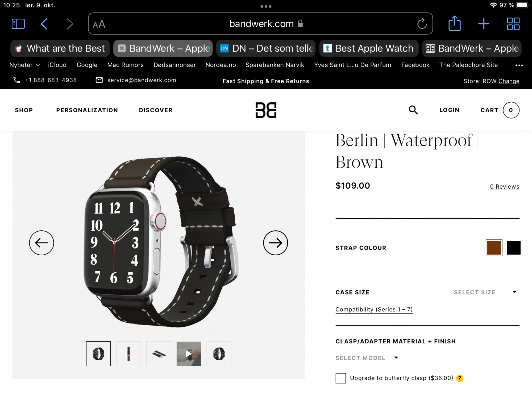The width and height of the screenshot is (532, 399).
Task: Show previous product image arrow
Action: (41, 243)
